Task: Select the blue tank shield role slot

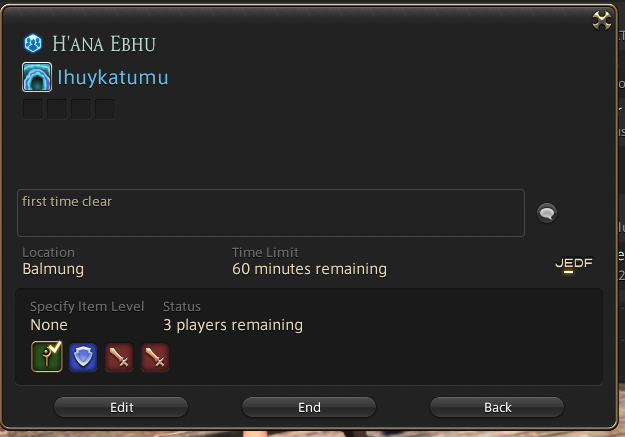Action: coord(83,357)
